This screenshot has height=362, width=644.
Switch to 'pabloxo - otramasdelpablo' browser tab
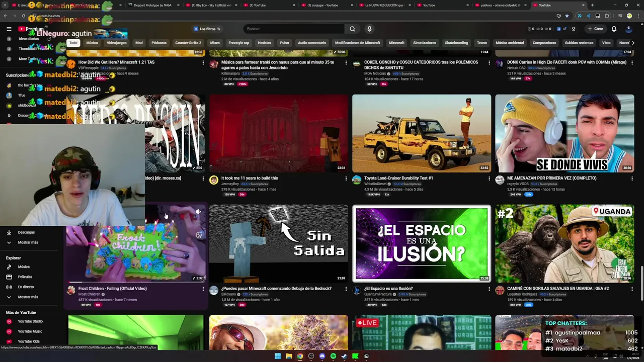point(500,5)
